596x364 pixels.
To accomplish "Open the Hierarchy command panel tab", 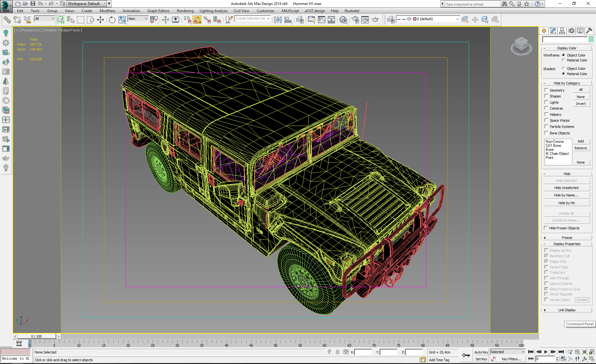I will [562, 31].
